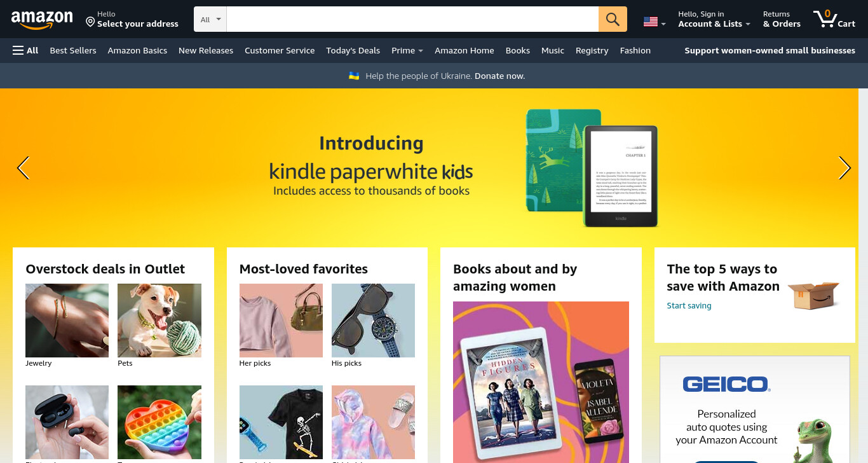This screenshot has height=463, width=868.
Task: Open the All search category dropdown
Action: pyautogui.click(x=210, y=19)
